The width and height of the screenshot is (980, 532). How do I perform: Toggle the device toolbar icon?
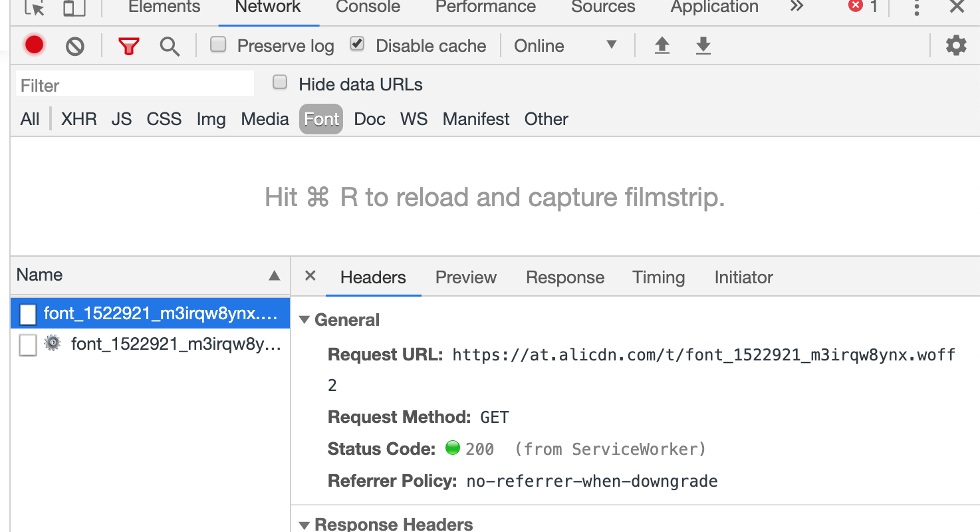coord(74,7)
